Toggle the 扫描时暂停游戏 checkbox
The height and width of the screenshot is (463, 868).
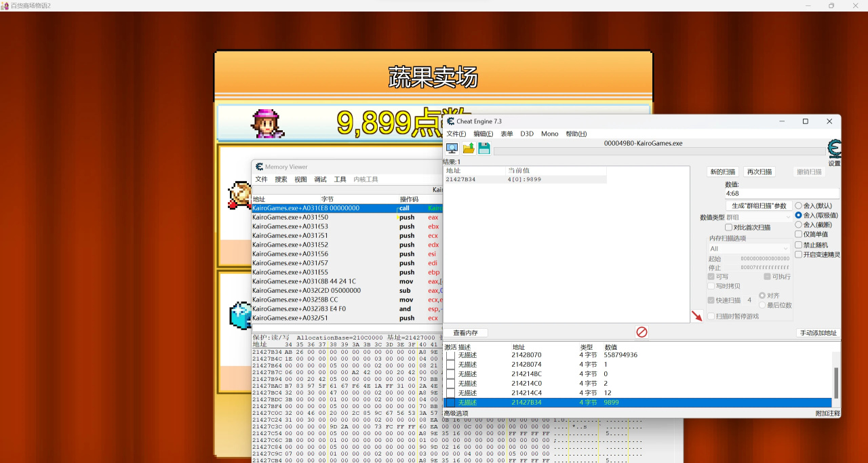pos(711,316)
